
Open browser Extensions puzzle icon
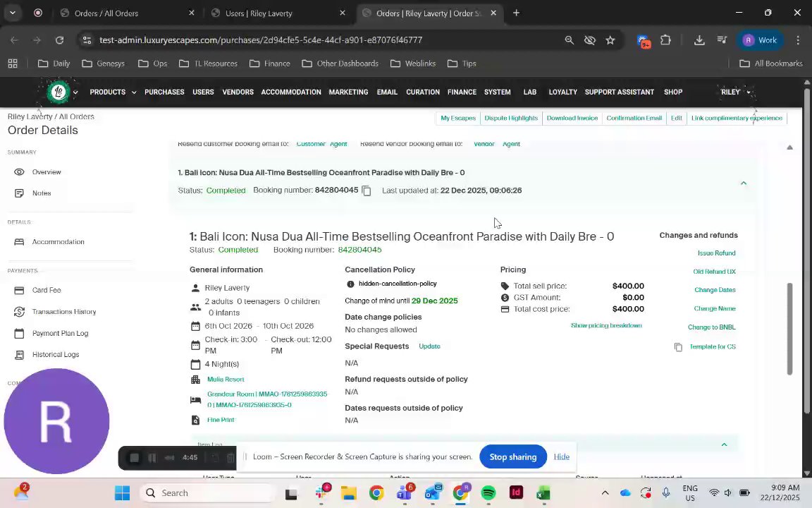pos(665,40)
